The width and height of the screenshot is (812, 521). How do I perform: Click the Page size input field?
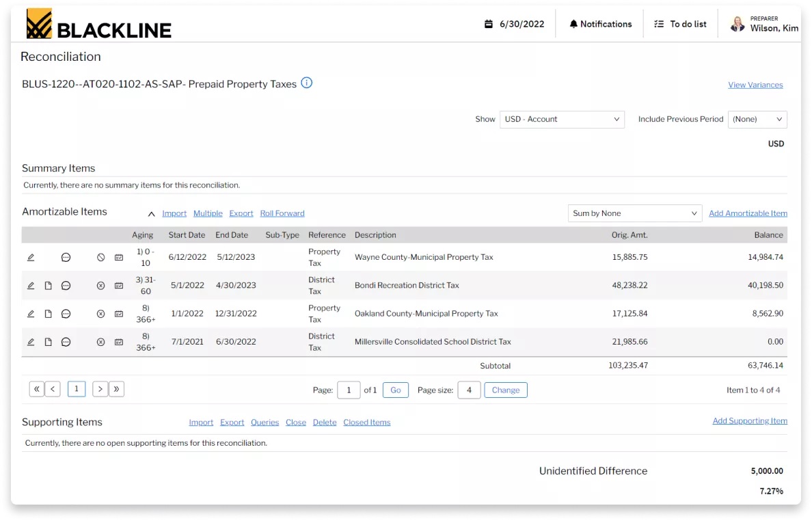(x=469, y=390)
